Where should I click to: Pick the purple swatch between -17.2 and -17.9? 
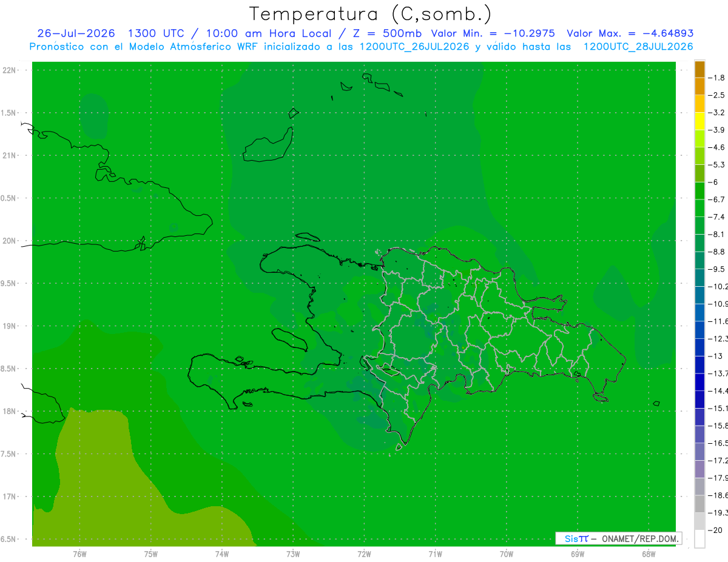click(x=699, y=469)
